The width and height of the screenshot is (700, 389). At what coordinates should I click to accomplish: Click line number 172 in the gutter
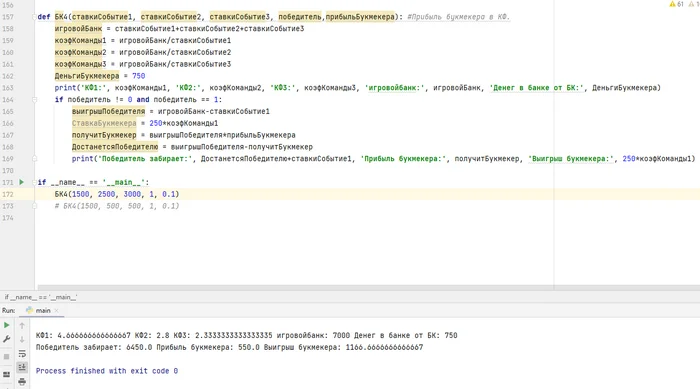point(8,194)
